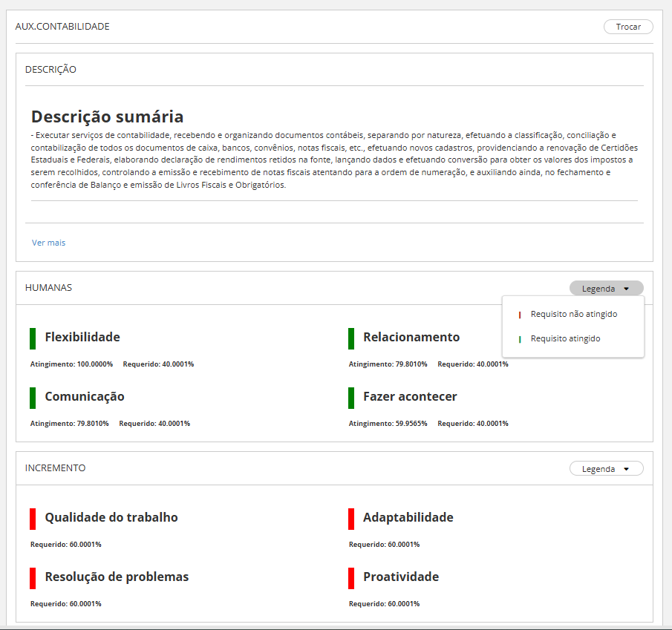Viewport: 672px width, 630px height.
Task: Click the red indicator beside Adaptabilidade
Action: [x=351, y=519]
